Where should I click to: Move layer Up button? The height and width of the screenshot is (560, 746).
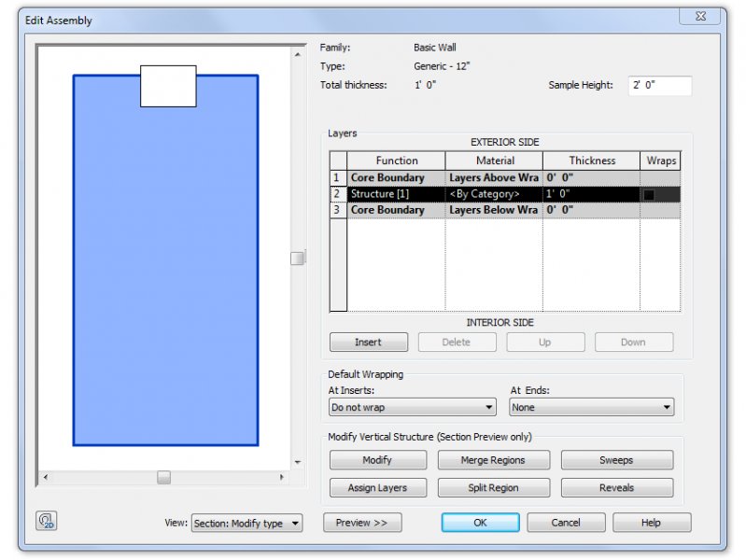[545, 343]
